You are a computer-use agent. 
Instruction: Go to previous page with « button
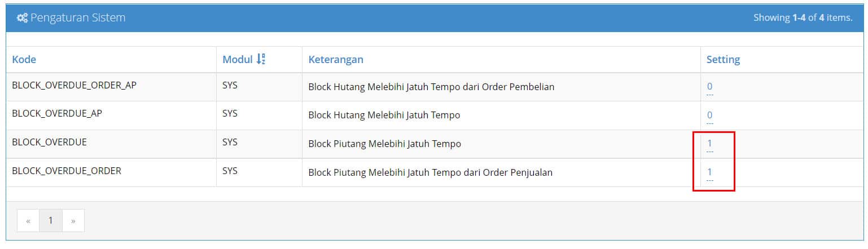pos(28,221)
